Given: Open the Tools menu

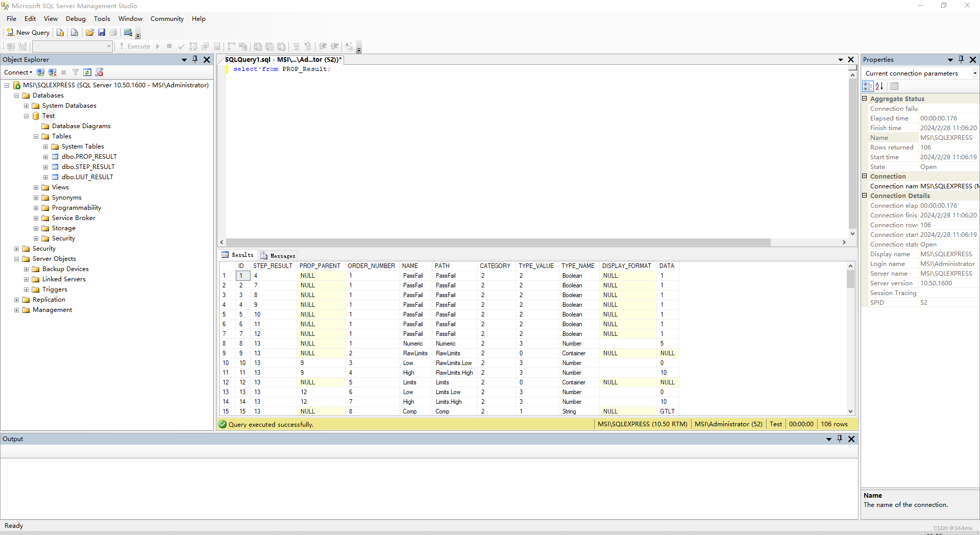Looking at the screenshot, I should 102,19.
